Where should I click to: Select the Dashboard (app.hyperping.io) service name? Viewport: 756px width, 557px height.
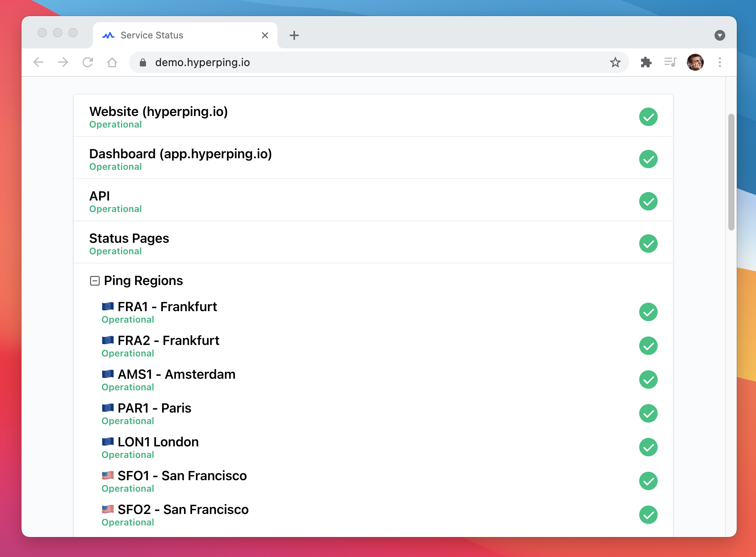tap(181, 154)
